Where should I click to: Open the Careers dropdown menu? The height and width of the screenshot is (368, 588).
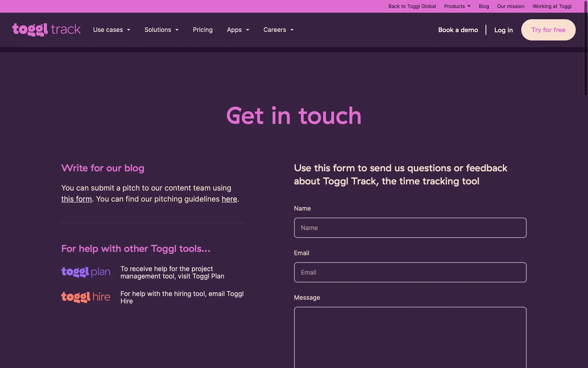pyautogui.click(x=278, y=30)
